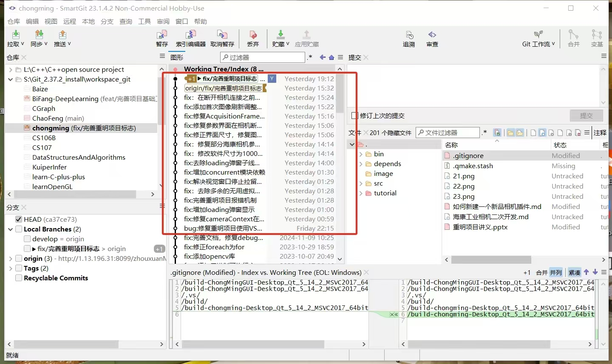This screenshot has height=364, width=612.
Task: Select the .gitignore file in the list
Action: pos(468,156)
